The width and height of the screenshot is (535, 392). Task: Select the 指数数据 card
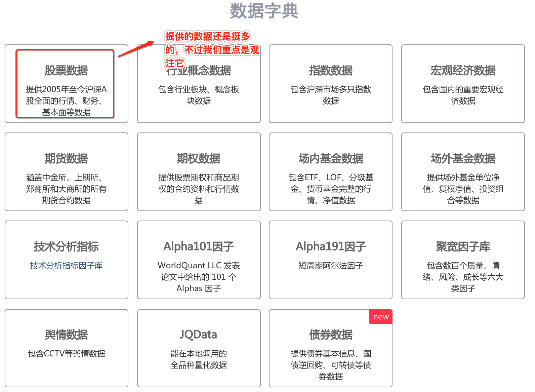coord(331,84)
